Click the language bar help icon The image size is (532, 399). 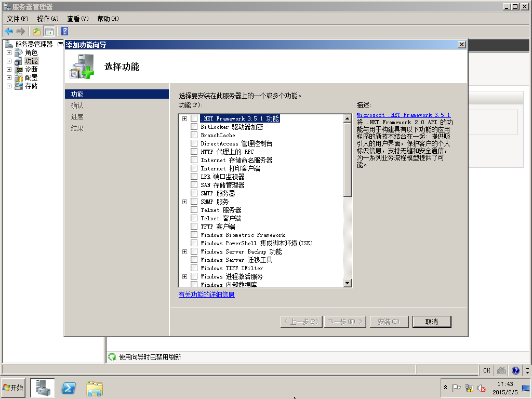(x=515, y=370)
